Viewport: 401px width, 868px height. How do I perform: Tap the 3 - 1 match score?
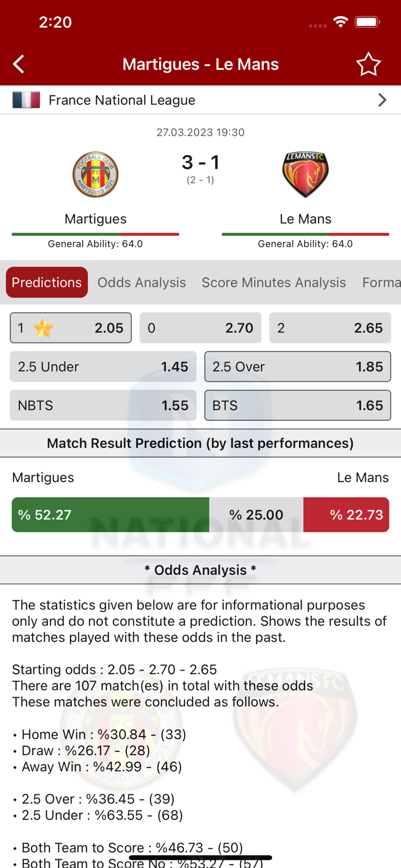tap(200, 163)
